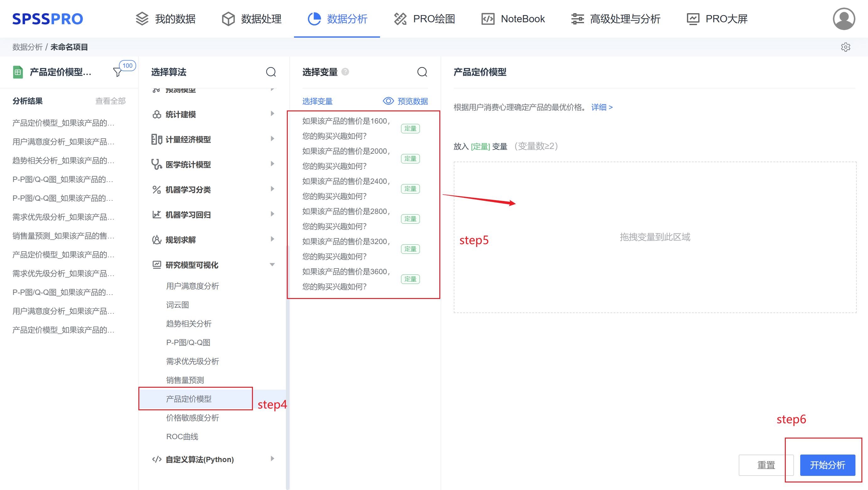The width and height of the screenshot is (868, 490).
Task: Click the algorithm list vertical scrollbar
Action: pos(287,367)
